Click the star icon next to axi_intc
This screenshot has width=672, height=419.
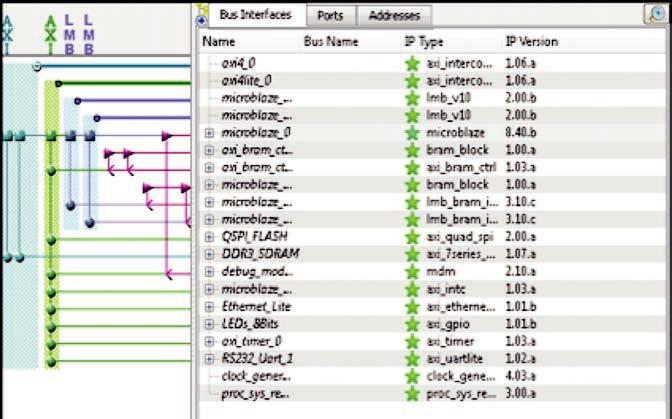coord(411,289)
